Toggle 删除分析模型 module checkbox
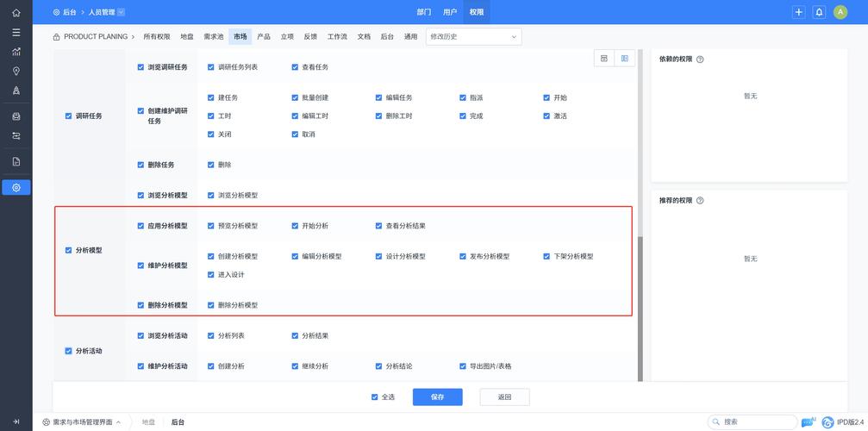 [x=141, y=305]
